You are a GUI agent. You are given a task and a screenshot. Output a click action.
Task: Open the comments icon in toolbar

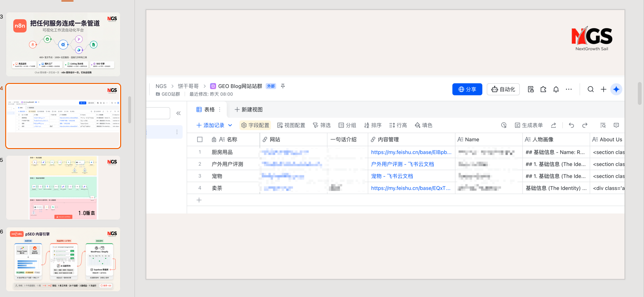click(616, 125)
